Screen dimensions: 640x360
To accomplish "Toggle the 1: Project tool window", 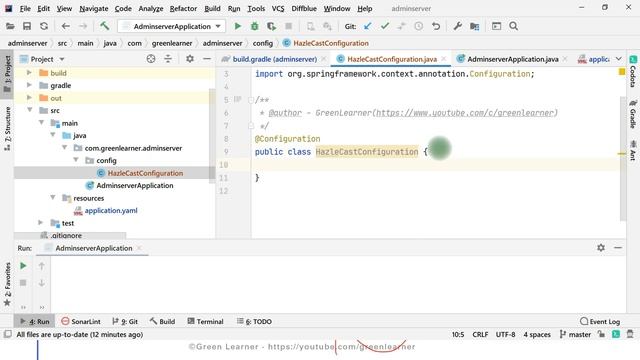I will pyautogui.click(x=7, y=74).
